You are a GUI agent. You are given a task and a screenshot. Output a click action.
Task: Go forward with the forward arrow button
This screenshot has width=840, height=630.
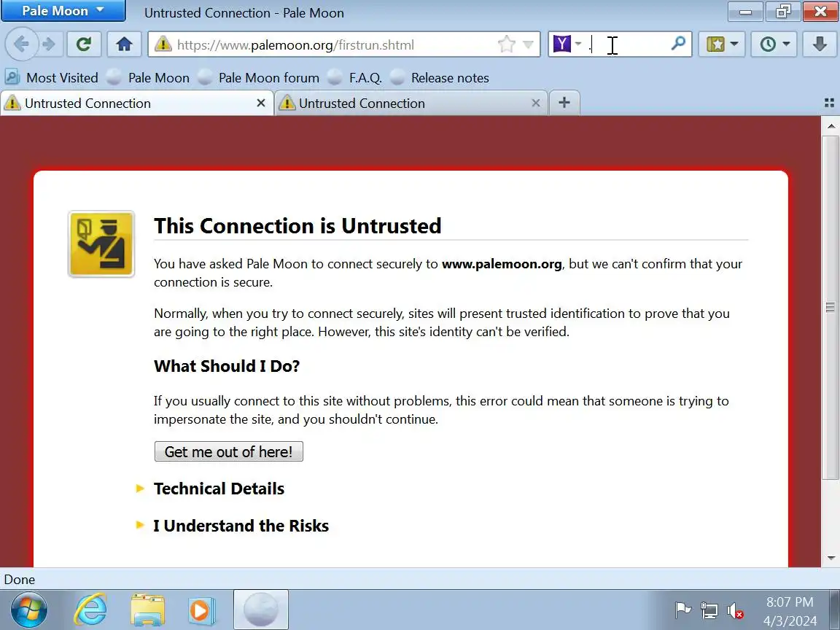pos(50,44)
